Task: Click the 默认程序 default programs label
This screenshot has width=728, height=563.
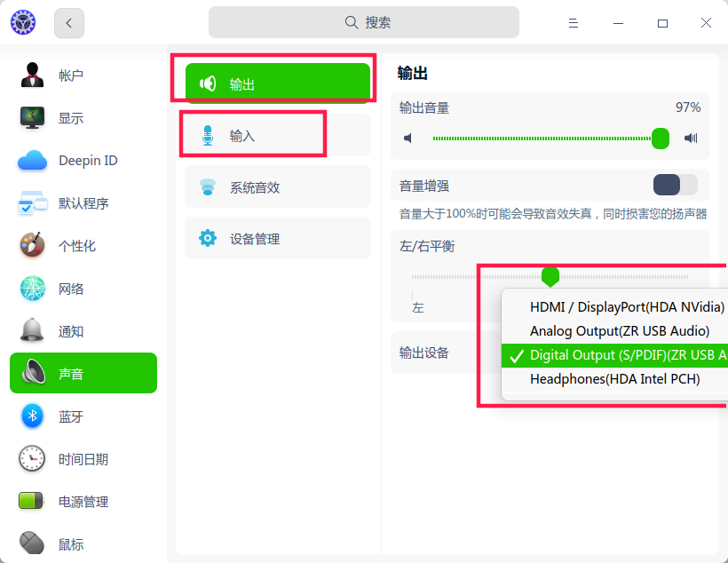Action: coord(83,203)
